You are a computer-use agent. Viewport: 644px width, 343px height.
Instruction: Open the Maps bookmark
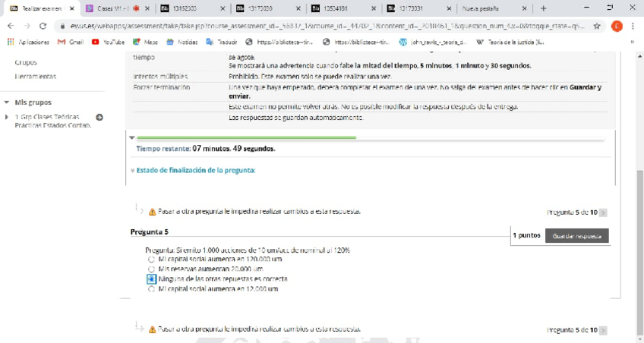(x=145, y=42)
